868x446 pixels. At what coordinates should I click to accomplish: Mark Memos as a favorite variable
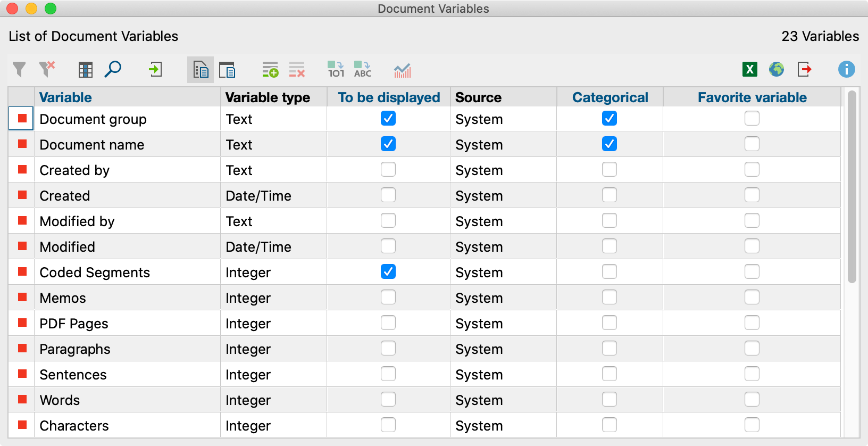[752, 298]
